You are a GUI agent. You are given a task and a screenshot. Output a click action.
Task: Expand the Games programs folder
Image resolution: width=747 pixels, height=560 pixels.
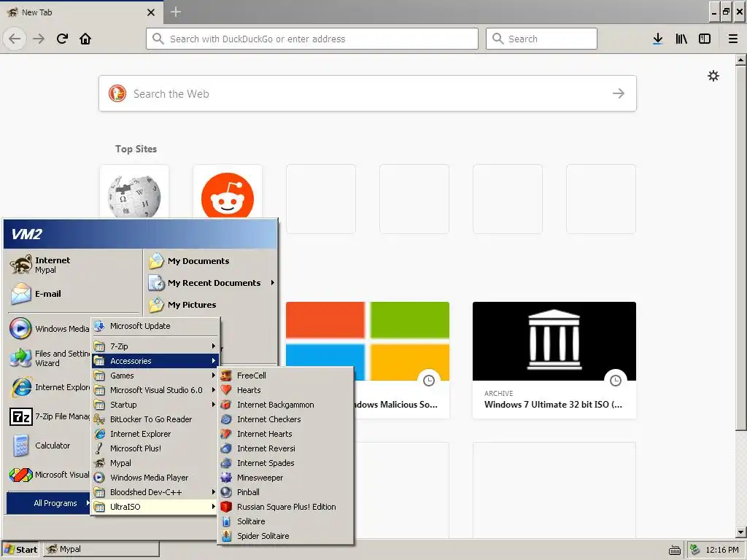pyautogui.click(x=156, y=376)
